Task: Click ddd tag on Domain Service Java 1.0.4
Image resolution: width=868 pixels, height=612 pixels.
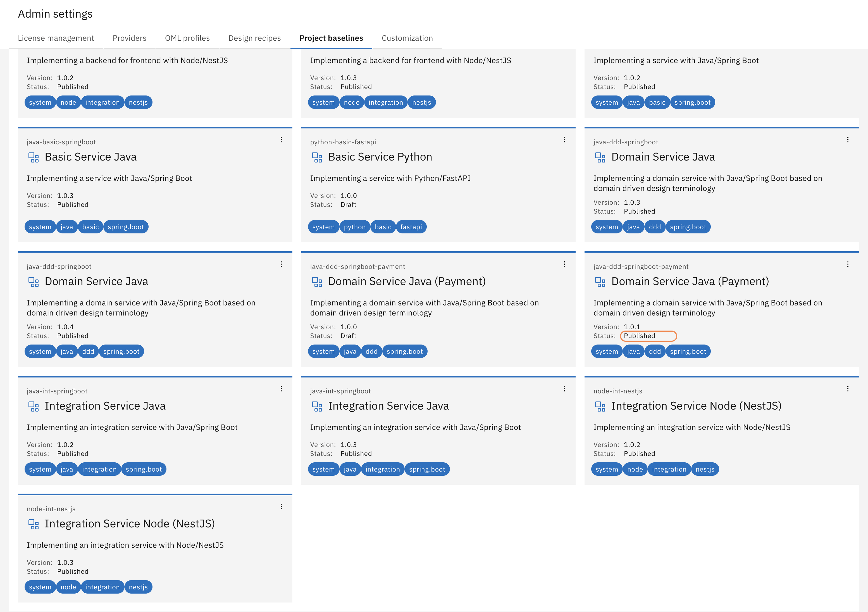Action: coord(88,352)
